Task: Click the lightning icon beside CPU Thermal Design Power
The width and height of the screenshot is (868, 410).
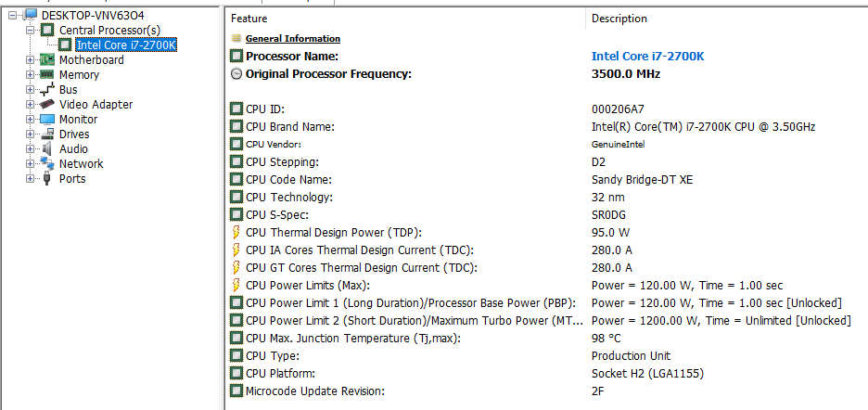Action: [236, 232]
